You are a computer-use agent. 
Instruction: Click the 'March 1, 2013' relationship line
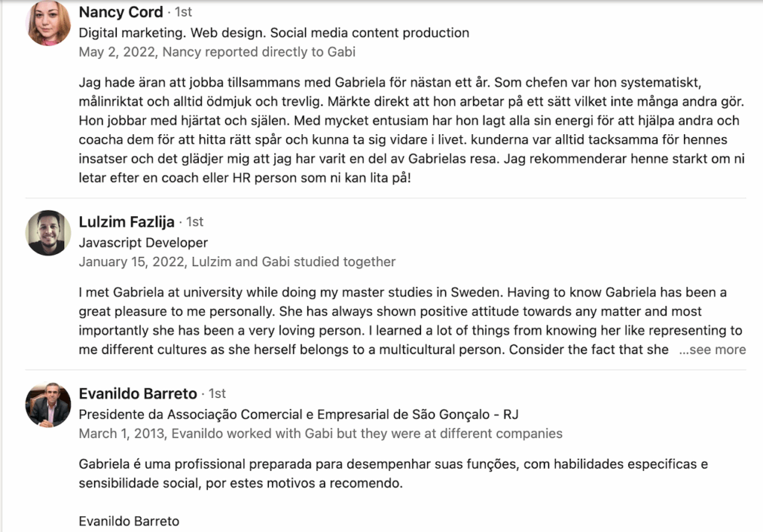click(x=320, y=434)
